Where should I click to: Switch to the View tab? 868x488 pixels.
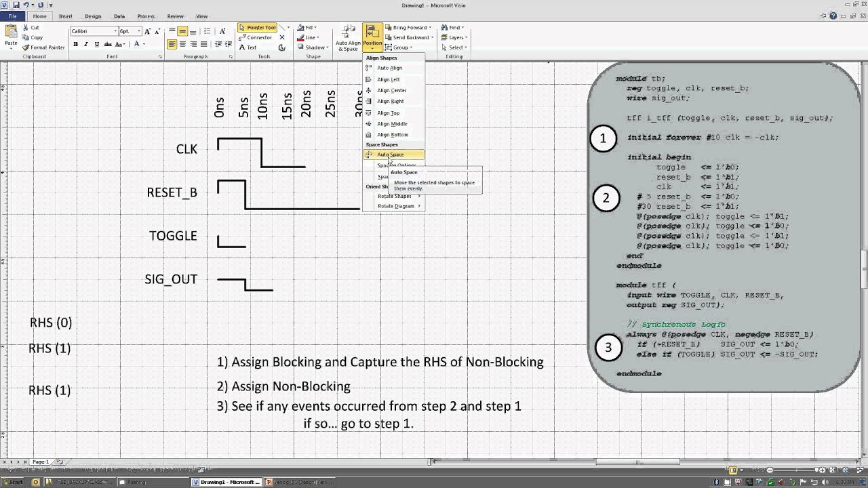[201, 16]
